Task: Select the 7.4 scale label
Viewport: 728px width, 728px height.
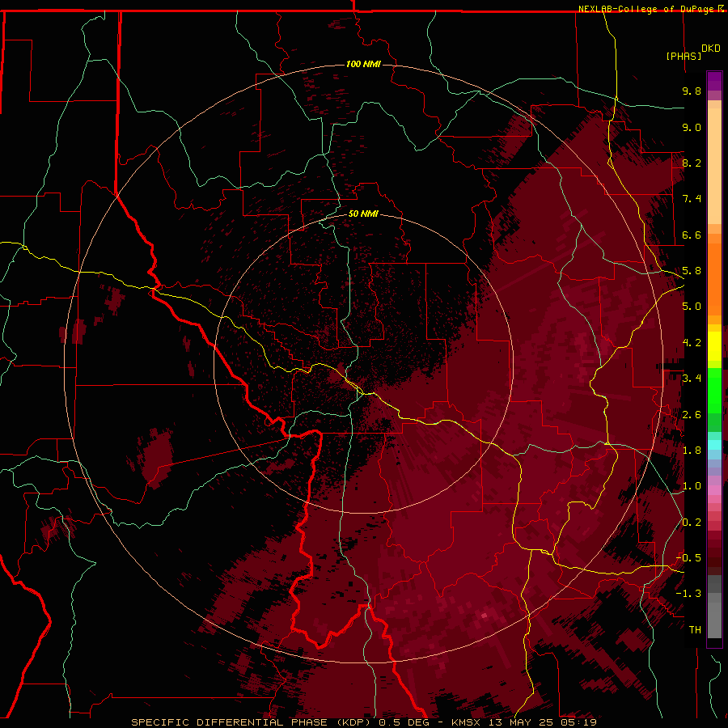Action: 692,199
